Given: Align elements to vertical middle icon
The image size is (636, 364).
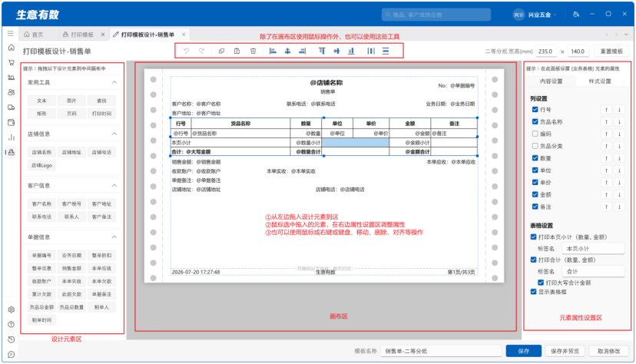Looking at the screenshot, I should pos(336,51).
